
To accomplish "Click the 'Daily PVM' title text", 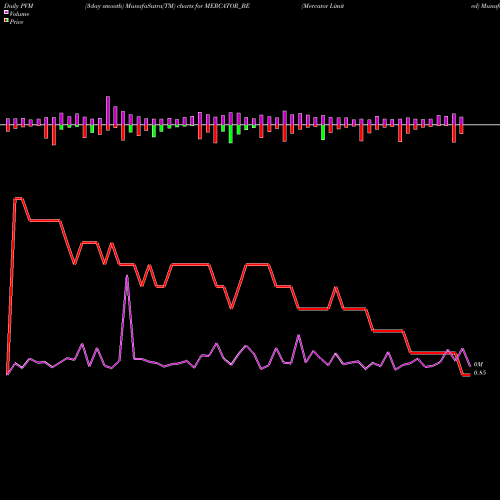I will point(19,6).
